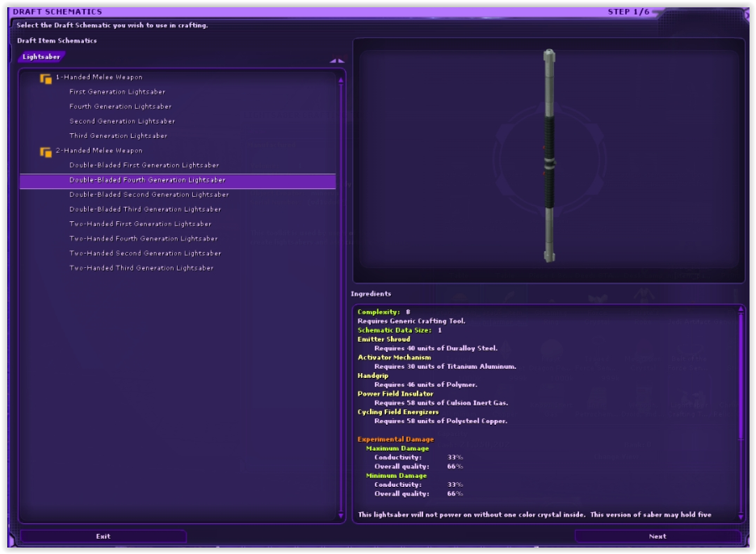Click the lightsaber 3D preview model
The image size is (756, 554).
549,156
